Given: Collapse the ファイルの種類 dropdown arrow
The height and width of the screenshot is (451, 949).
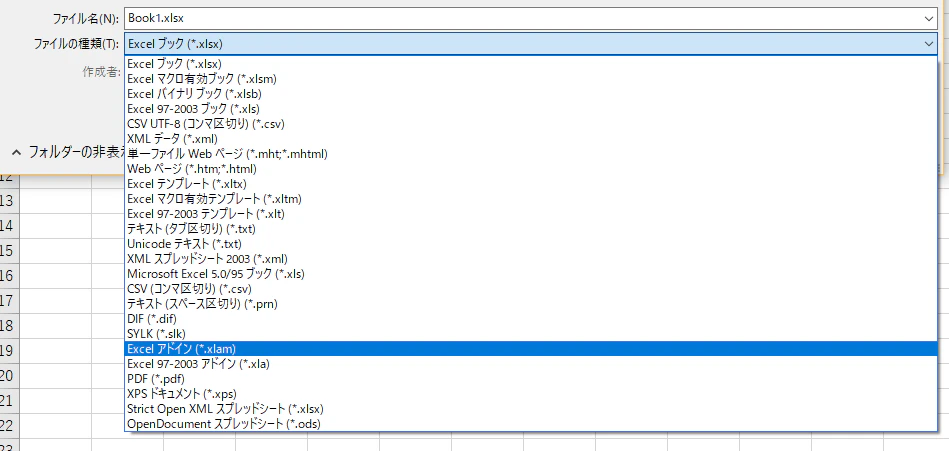Looking at the screenshot, I should click(x=929, y=44).
